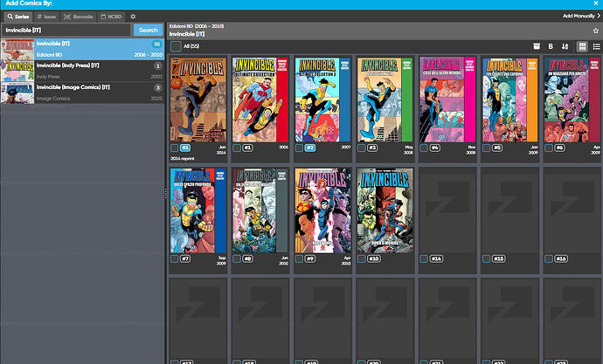Image resolution: width=603 pixels, height=364 pixels.
Task: Open the #1 2014 reprint cover
Action: pos(198,100)
